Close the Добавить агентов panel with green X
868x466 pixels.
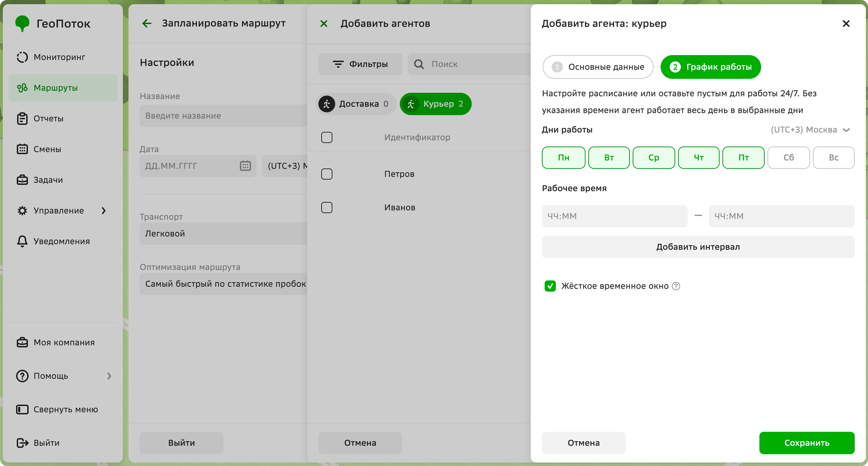click(x=324, y=23)
